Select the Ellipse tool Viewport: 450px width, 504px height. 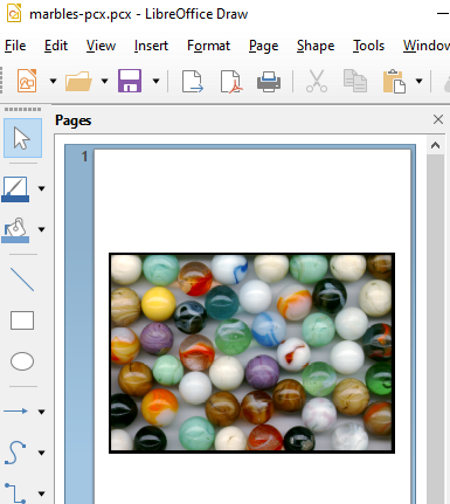point(22,361)
